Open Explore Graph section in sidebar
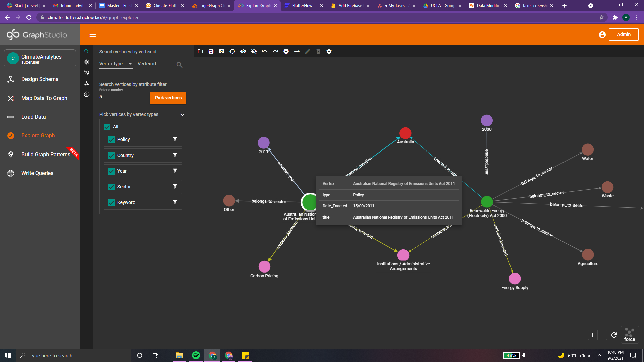The width and height of the screenshot is (644, 362). coord(38,135)
